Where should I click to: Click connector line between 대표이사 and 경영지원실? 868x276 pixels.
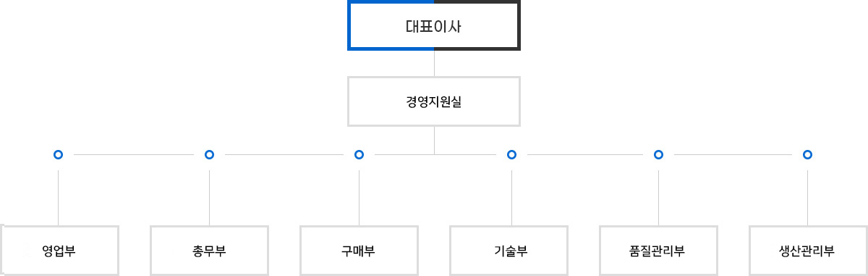(434, 64)
